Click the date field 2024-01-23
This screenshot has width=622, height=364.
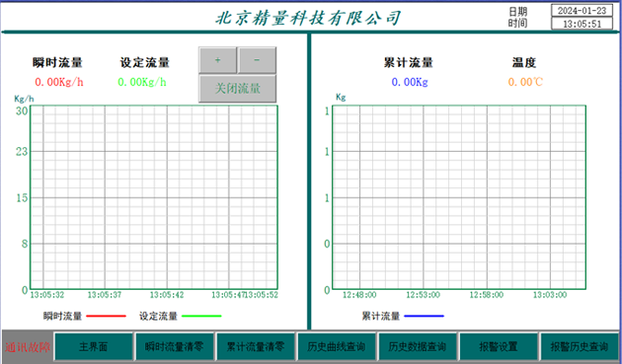(x=582, y=11)
